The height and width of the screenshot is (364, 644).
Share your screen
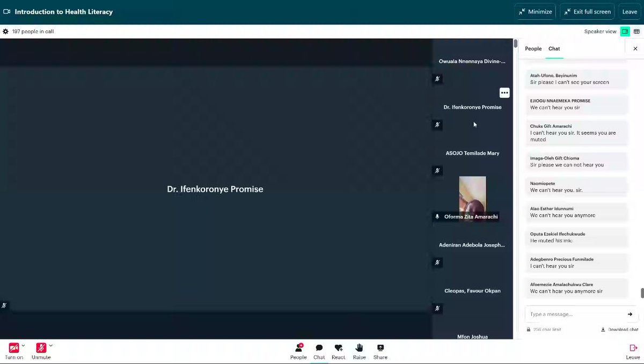380,351
